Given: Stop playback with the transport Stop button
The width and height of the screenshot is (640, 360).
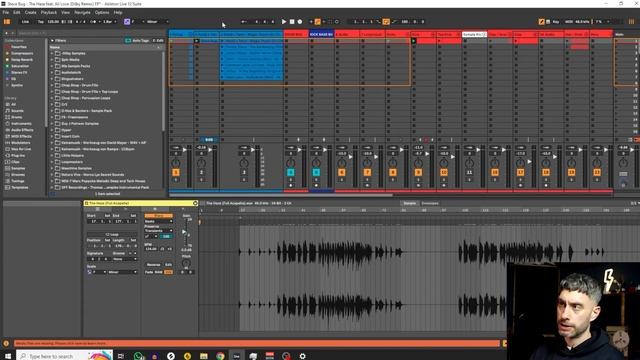Looking at the screenshot, I should 292,22.
